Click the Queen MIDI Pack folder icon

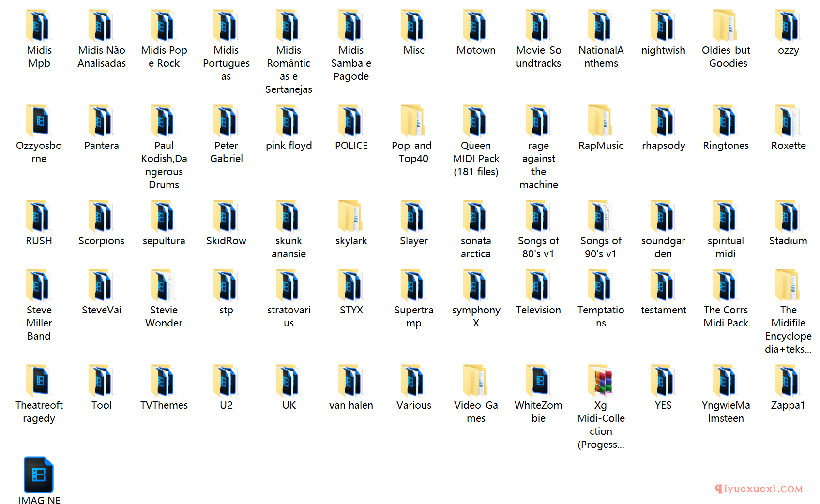[x=476, y=121]
